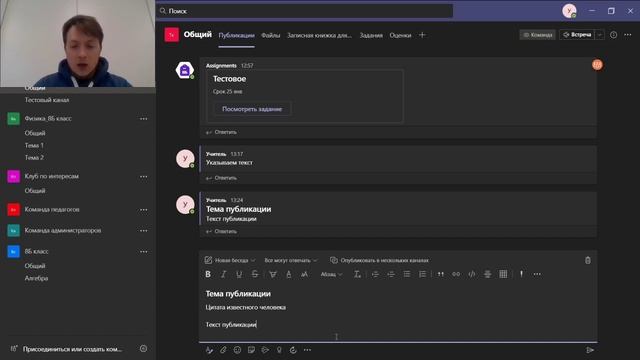The width and height of the screenshot is (640, 360).
Task: Open font size options
Action: click(304, 274)
